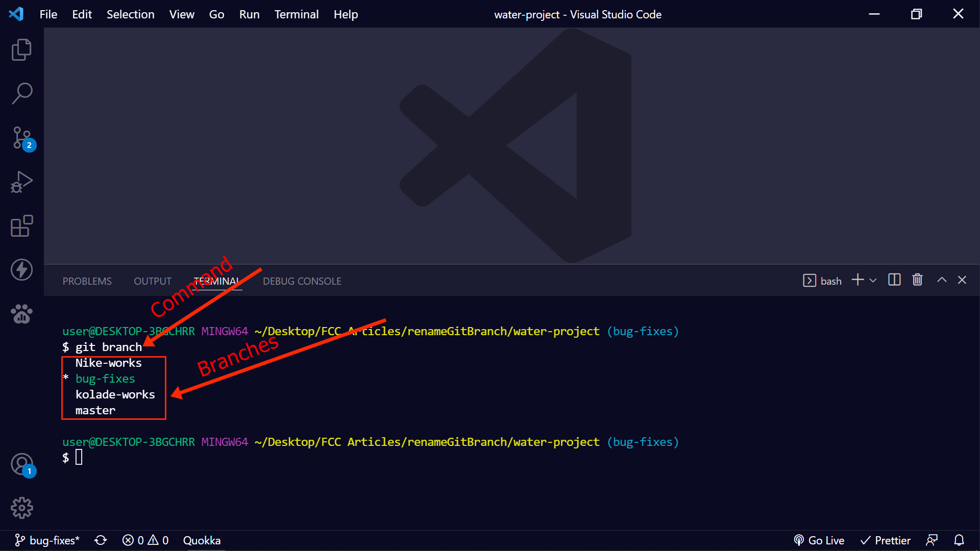Split the terminal panel

[x=894, y=280]
